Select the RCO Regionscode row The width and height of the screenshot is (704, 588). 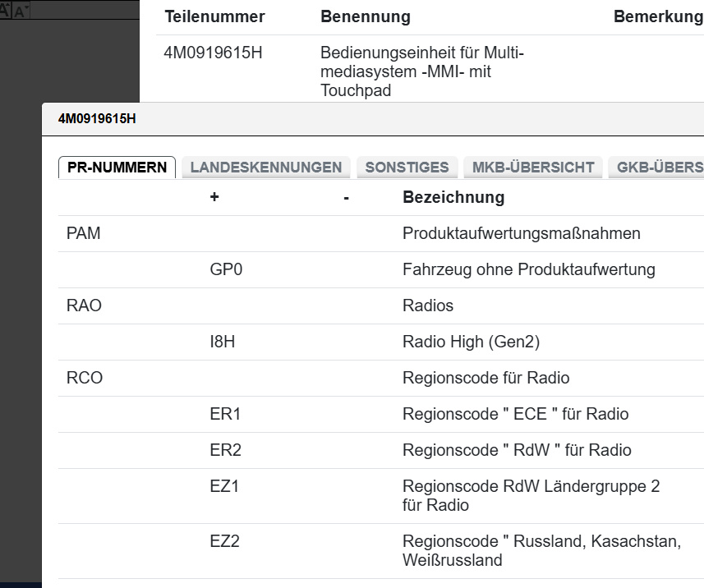[85, 378]
